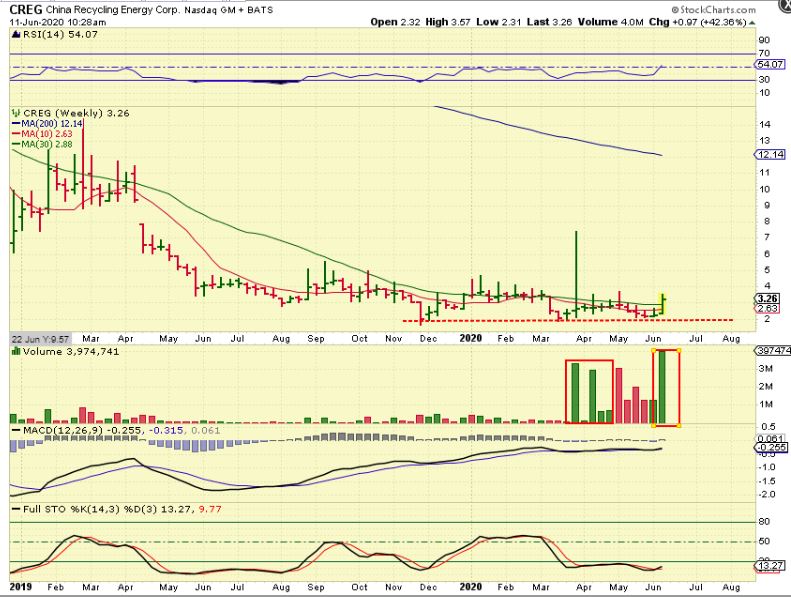
Task: Select the China Recycling Energy Corp. company name
Action: tap(112, 10)
